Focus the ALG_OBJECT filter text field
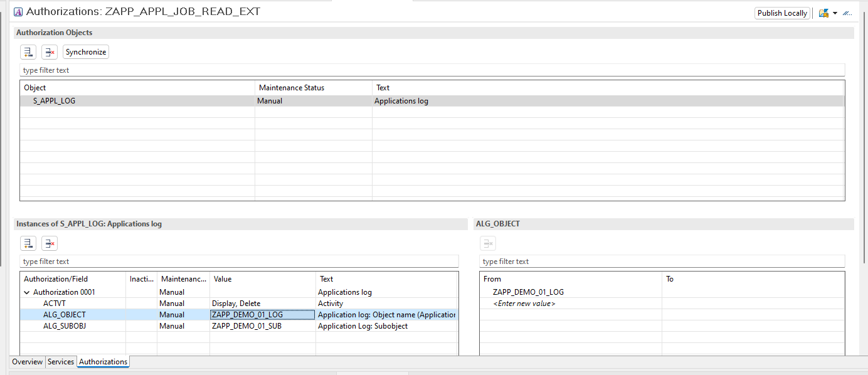 pos(662,261)
